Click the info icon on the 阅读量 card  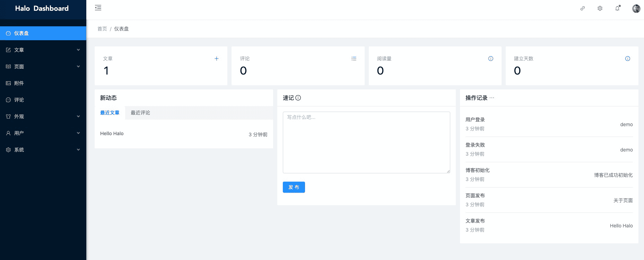(x=491, y=59)
